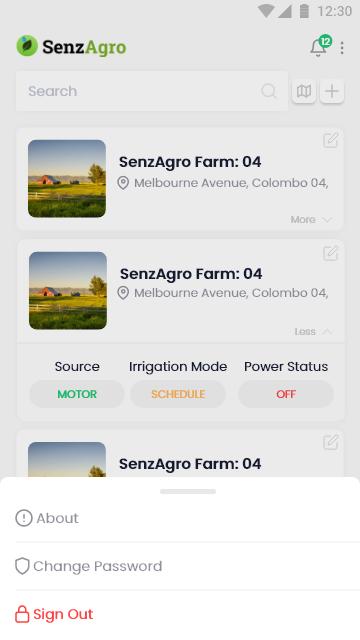Click the bottom sheet drag handle
This screenshot has width=360, height=640.
point(188,491)
